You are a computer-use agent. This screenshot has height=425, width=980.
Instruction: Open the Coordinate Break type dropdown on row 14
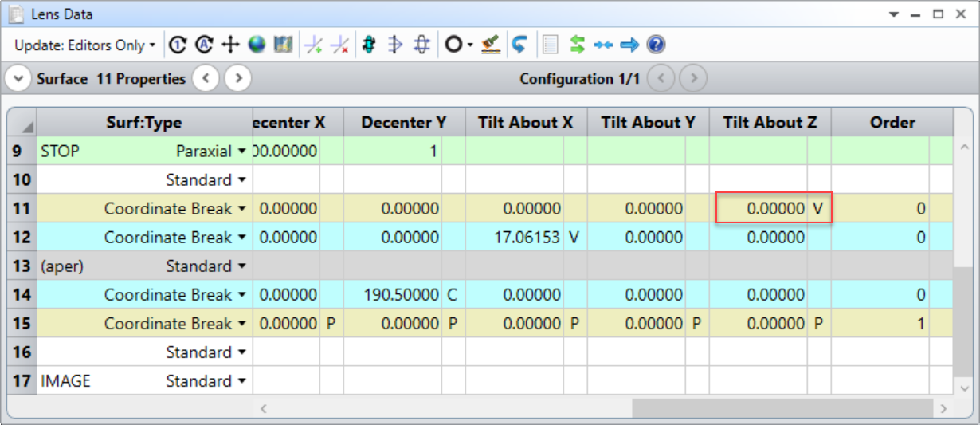point(241,294)
